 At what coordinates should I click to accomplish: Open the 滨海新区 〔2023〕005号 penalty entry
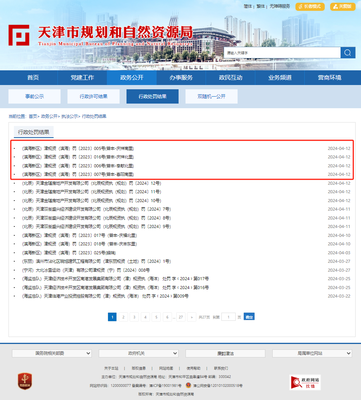click(x=78, y=148)
